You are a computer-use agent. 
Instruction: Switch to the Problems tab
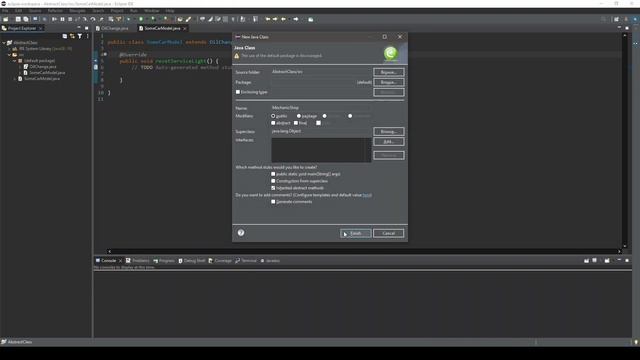138,260
